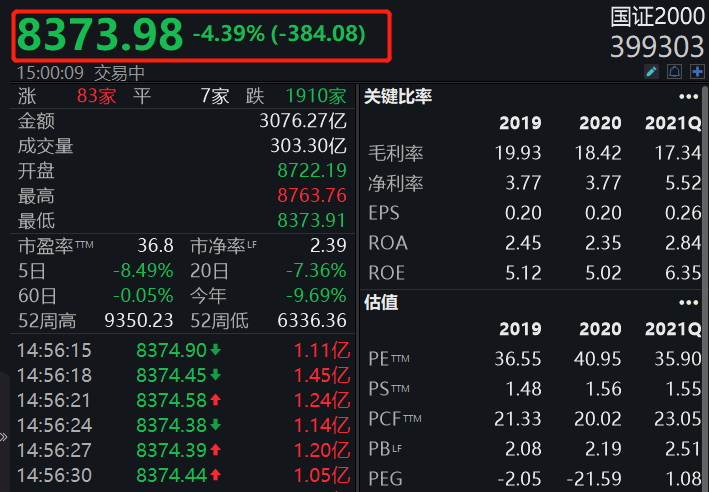The width and height of the screenshot is (709, 492).
Task: Click the 交易中 trading status
Action: tap(119, 73)
